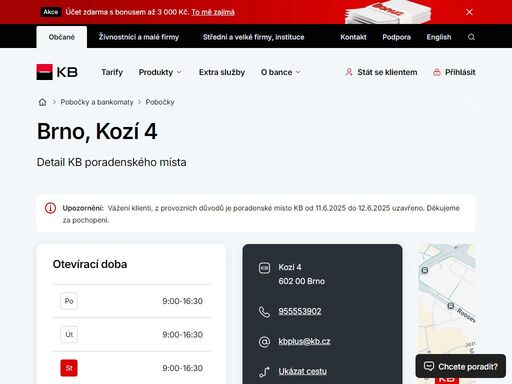Screen dimensions: 512x384
Task: Click Stát se klientem link
Action: 387,72
